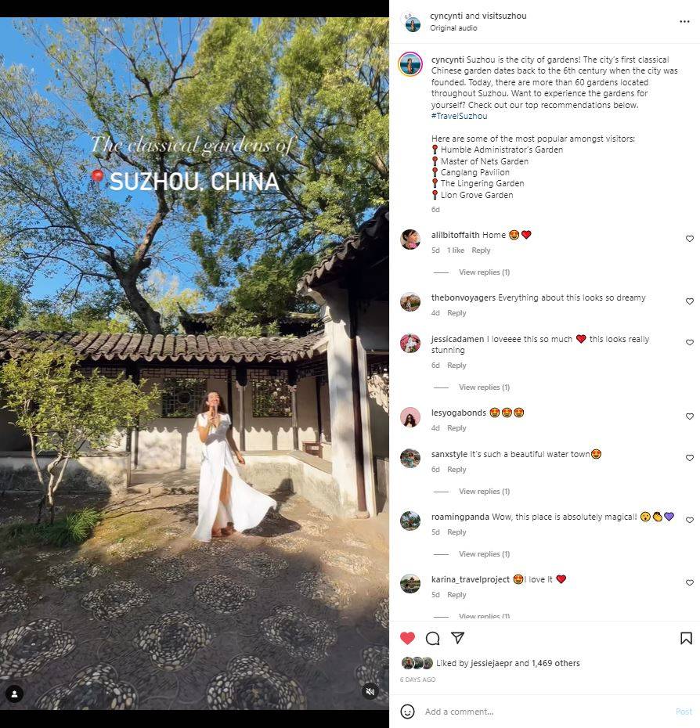Like roamingpanda's comment heart
700x728 pixels.
pos(689,520)
